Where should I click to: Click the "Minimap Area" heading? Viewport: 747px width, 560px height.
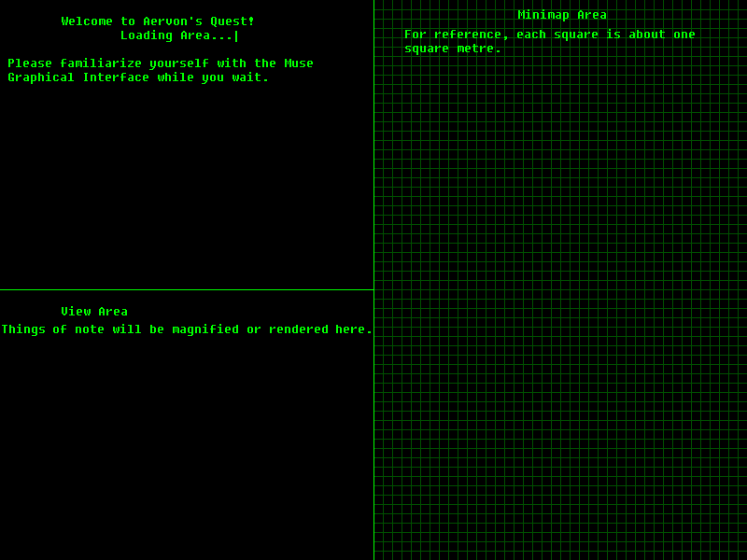pyautogui.click(x=562, y=15)
